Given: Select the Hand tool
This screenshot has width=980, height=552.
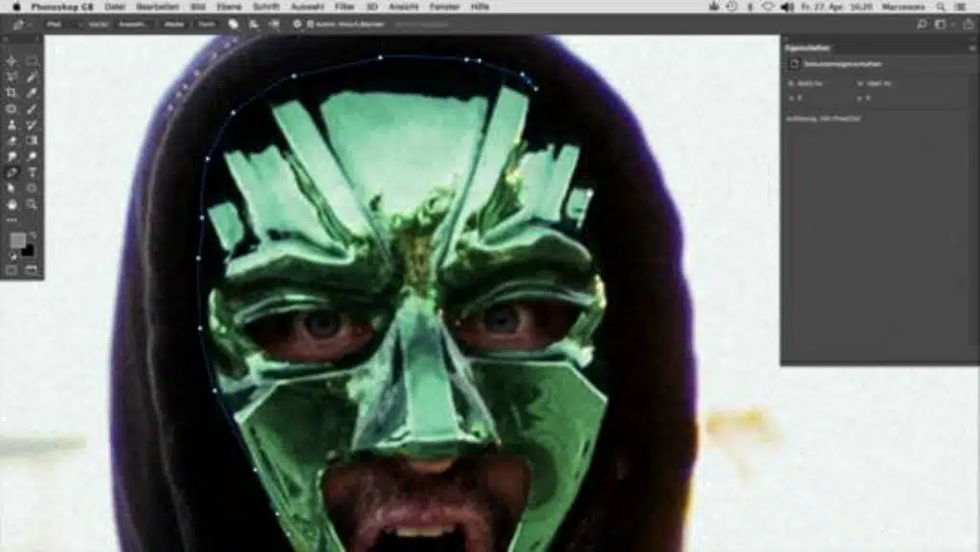Looking at the screenshot, I should 11,204.
